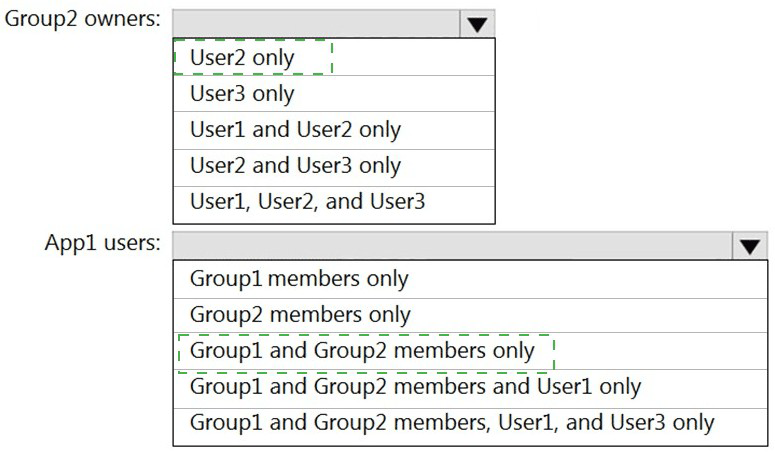Image resolution: width=775 pixels, height=453 pixels.
Task: Choose "User3 only" from the list
Action: [x=242, y=94]
